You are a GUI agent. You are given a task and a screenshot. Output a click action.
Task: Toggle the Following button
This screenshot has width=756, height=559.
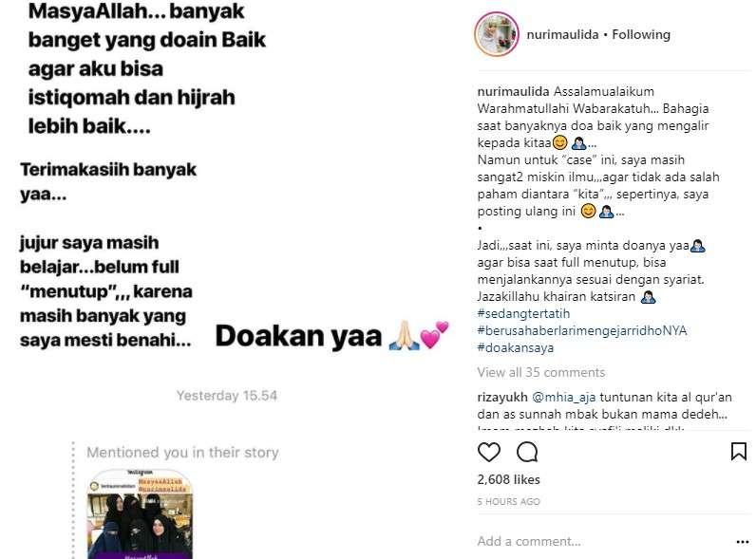(641, 35)
